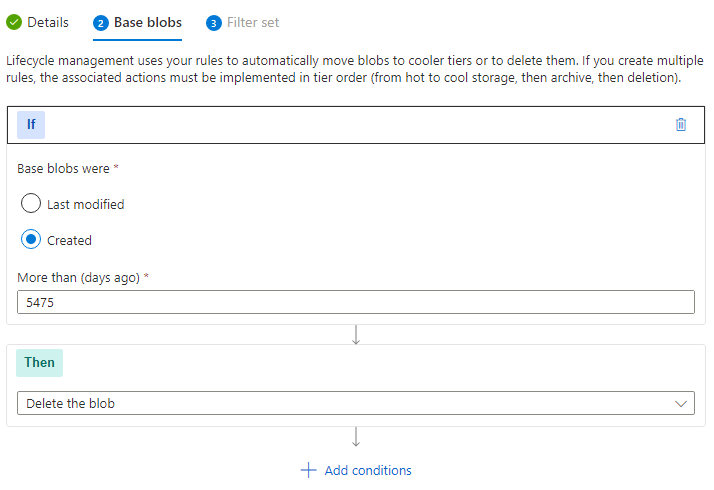
Task: Go back to the Details tab
Action: pyautogui.click(x=48, y=22)
